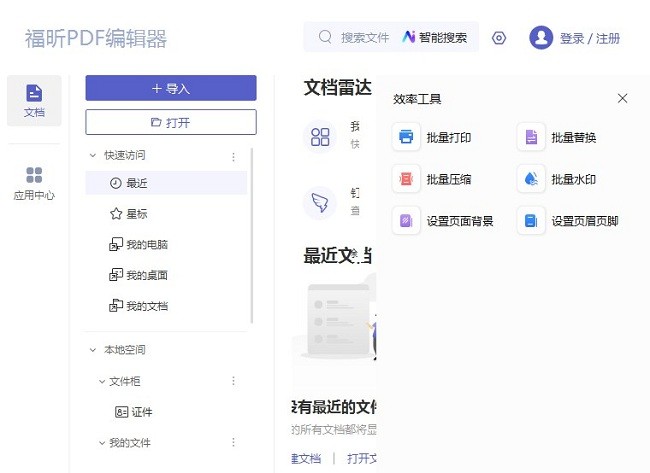Open the settings hexagon icon in header
The image size is (650, 473).
tap(499, 38)
